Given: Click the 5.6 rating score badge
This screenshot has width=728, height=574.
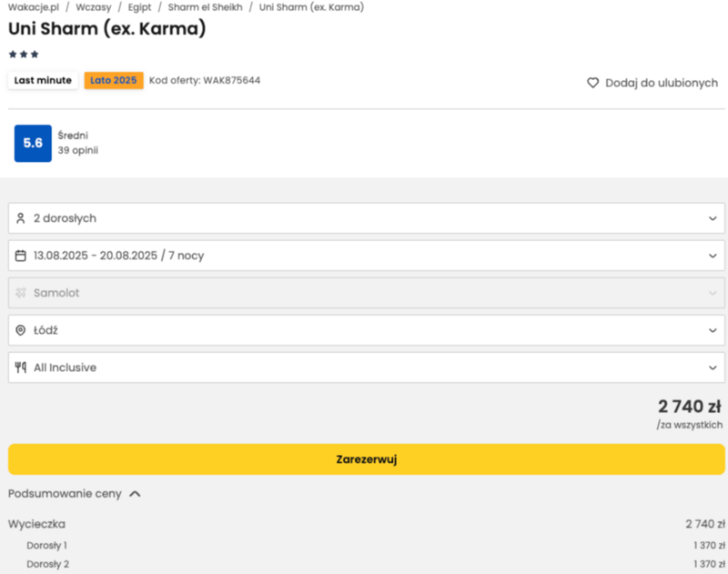Looking at the screenshot, I should click(33, 144).
